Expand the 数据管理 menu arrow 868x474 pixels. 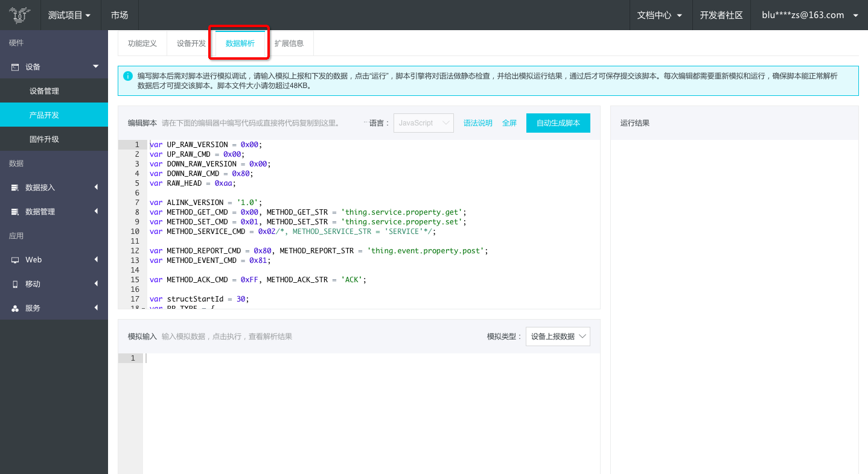pos(96,211)
